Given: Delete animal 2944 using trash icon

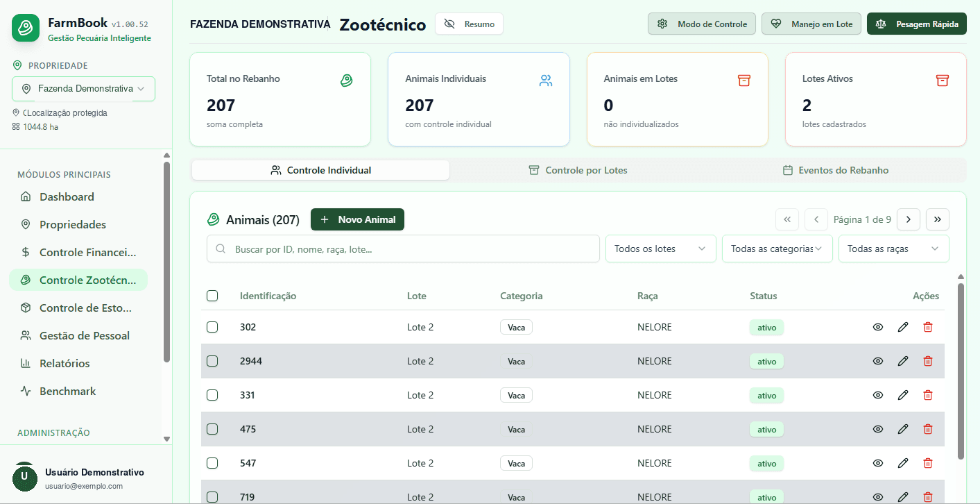Looking at the screenshot, I should click(928, 361).
